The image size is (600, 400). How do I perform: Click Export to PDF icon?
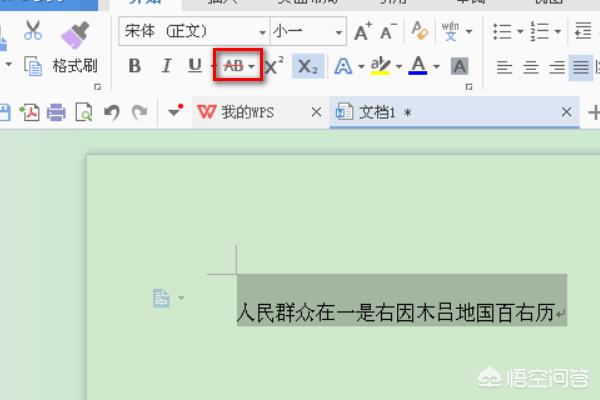click(29, 112)
